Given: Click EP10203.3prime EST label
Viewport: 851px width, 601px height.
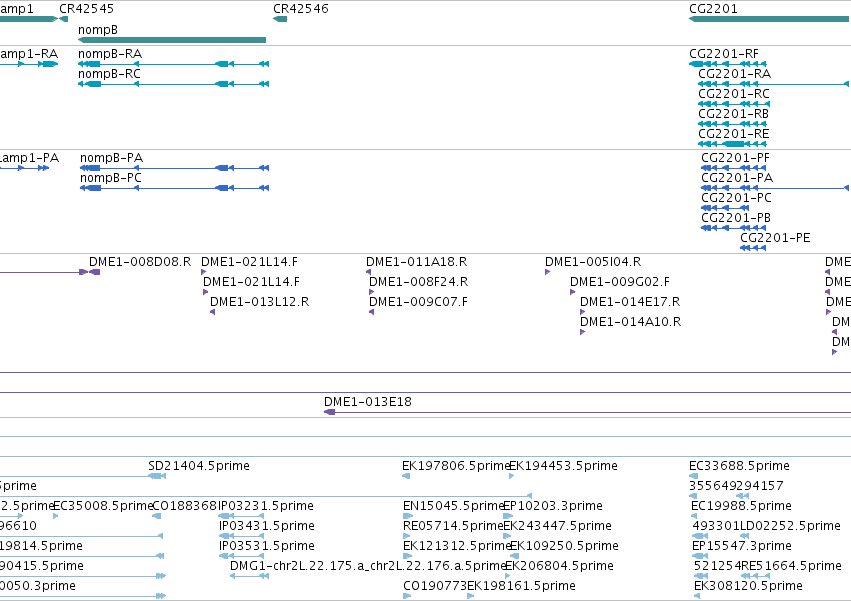Looking at the screenshot, I should coord(553,507).
